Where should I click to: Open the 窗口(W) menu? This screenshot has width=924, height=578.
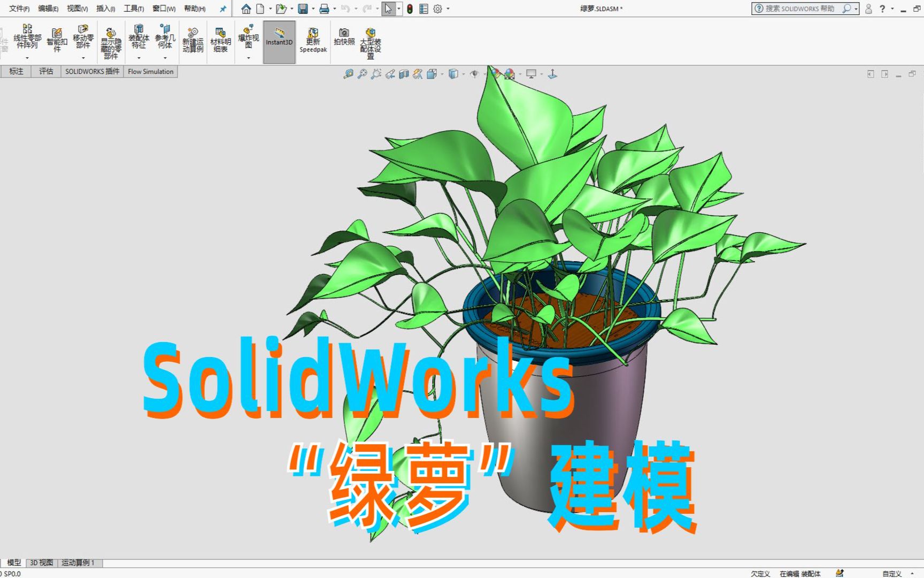[164, 9]
